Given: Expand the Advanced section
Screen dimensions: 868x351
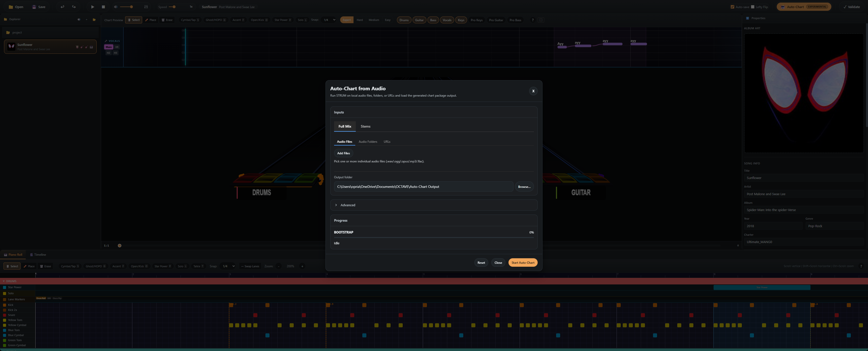Looking at the screenshot, I should (434, 205).
